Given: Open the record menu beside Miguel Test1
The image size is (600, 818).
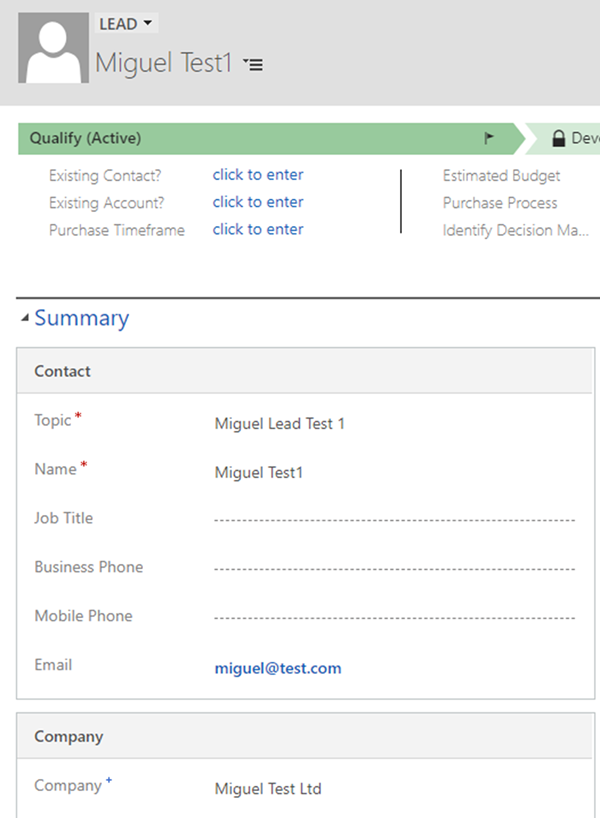Looking at the screenshot, I should pos(253,65).
